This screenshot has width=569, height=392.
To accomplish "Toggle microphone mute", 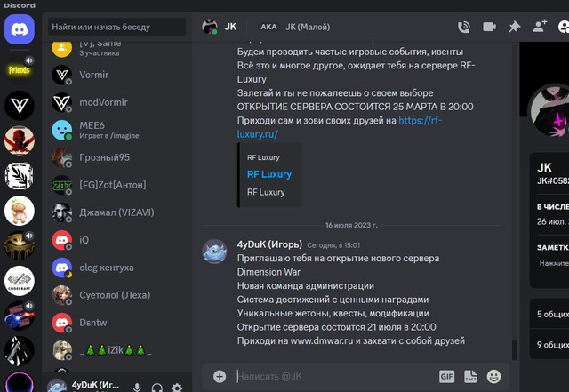I will coord(137,388).
